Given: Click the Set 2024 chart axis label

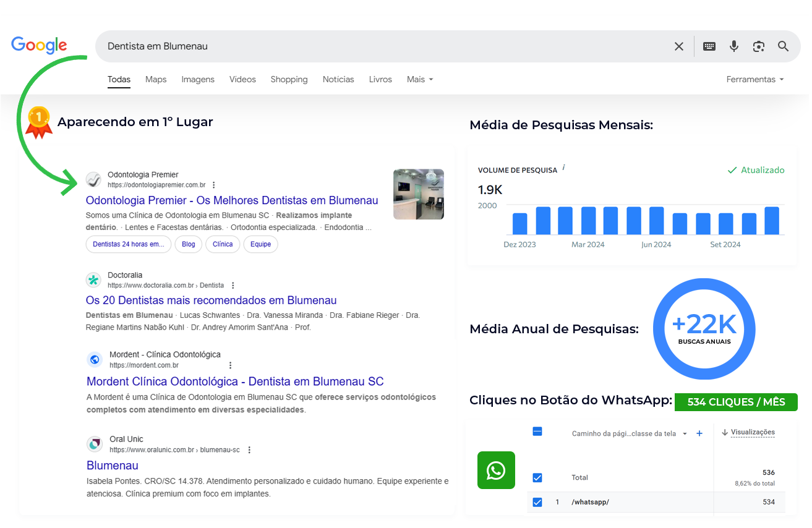Looking at the screenshot, I should point(725,244).
